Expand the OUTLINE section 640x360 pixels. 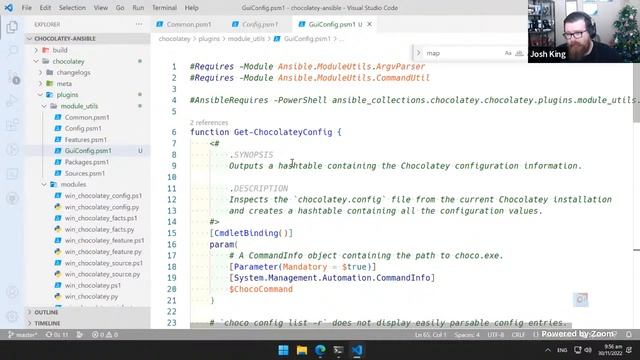[87, 312]
